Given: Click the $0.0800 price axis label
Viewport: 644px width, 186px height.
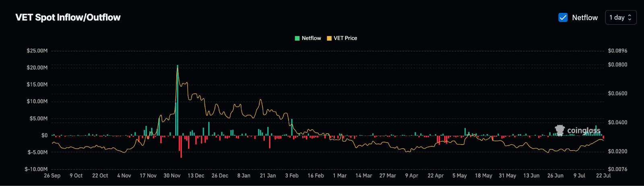Looking at the screenshot, I should pyautogui.click(x=617, y=64).
